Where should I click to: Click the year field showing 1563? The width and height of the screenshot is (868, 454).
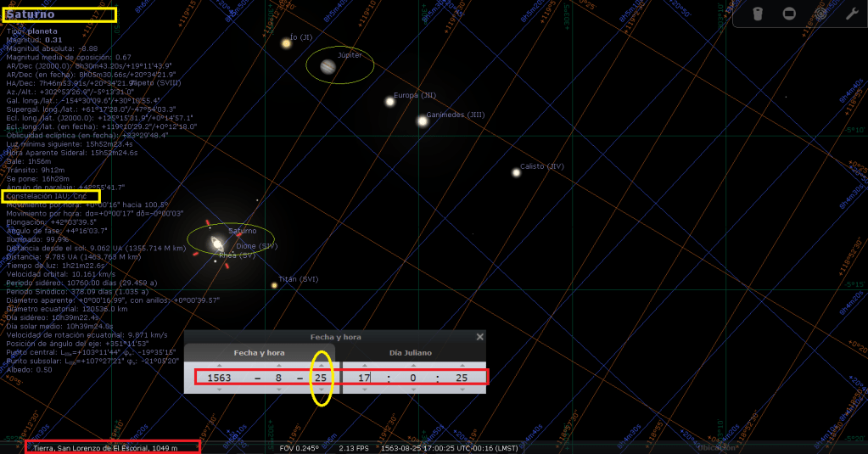(x=219, y=378)
